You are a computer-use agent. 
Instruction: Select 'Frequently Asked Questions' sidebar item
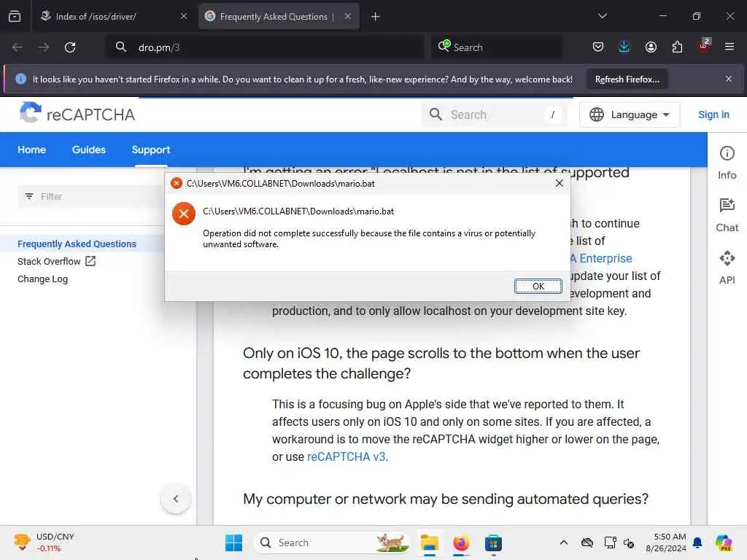(77, 244)
